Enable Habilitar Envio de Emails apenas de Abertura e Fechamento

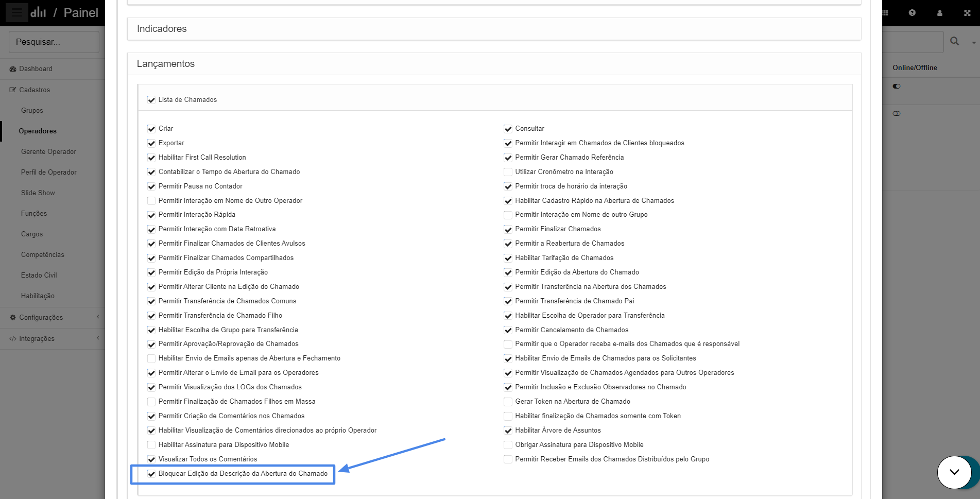pyautogui.click(x=151, y=358)
